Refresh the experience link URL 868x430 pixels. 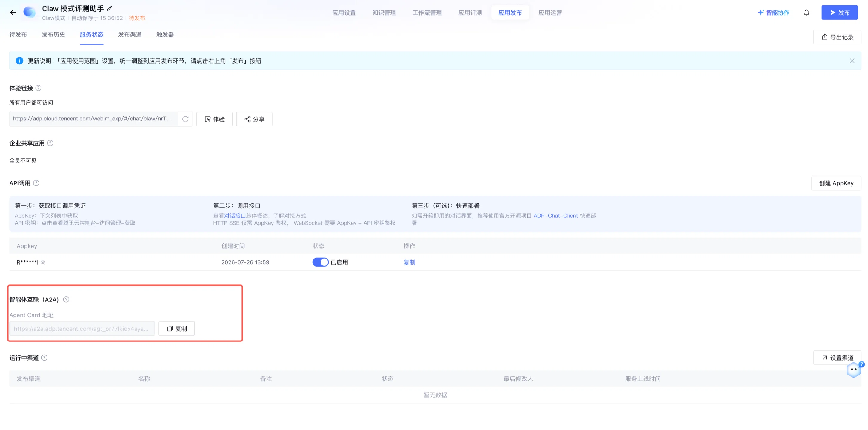pos(185,119)
